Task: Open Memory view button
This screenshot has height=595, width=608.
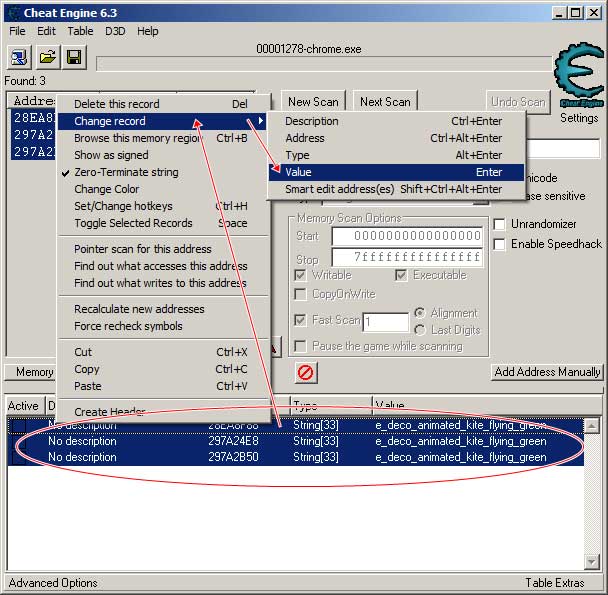Action: (x=31, y=372)
